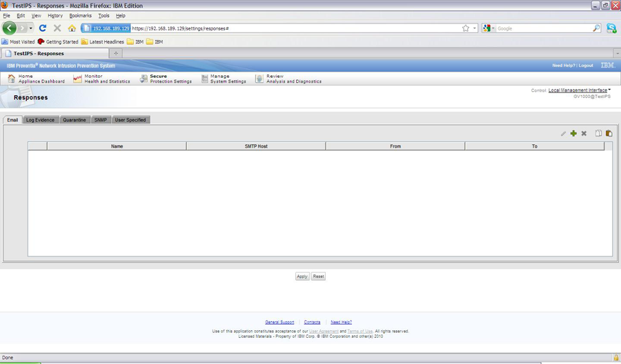Click the Apply button

[x=302, y=276]
